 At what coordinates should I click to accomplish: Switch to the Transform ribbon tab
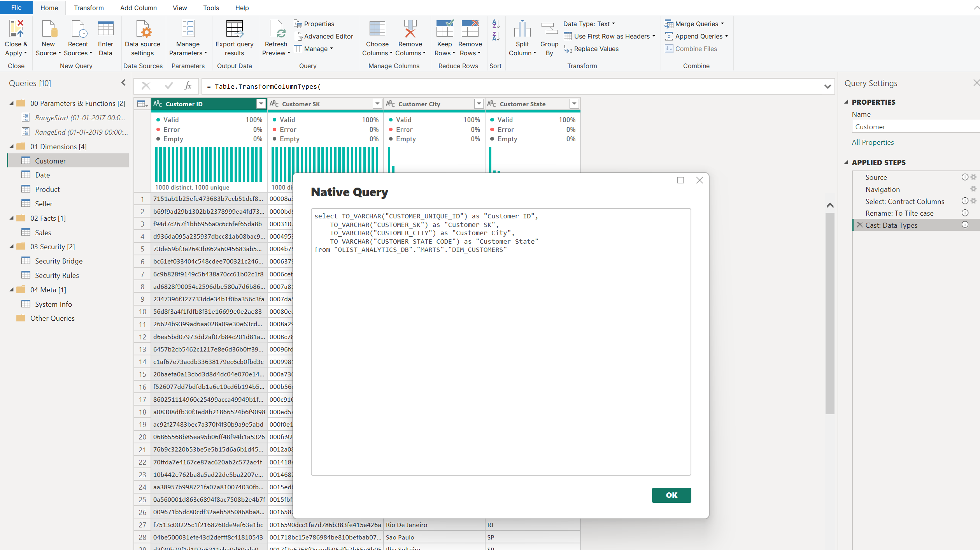pyautogui.click(x=89, y=8)
